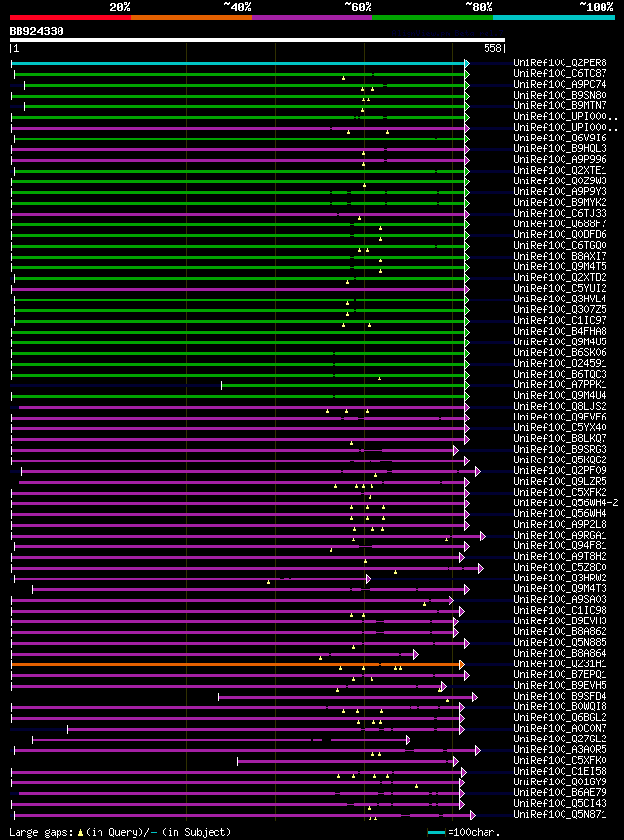Select the UniRef100_A7PPK1 label
The height and width of the screenshot is (840, 624).
560,384
